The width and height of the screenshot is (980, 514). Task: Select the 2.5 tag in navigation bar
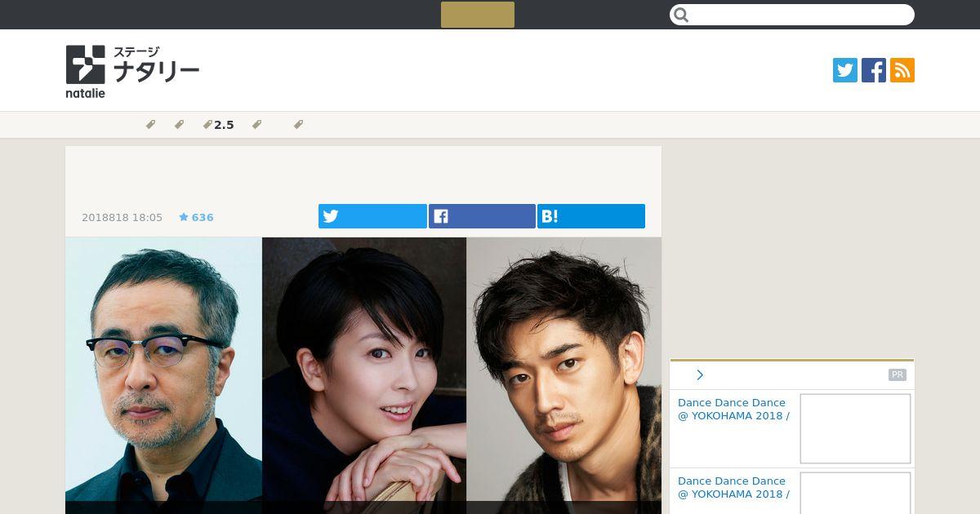pos(219,125)
